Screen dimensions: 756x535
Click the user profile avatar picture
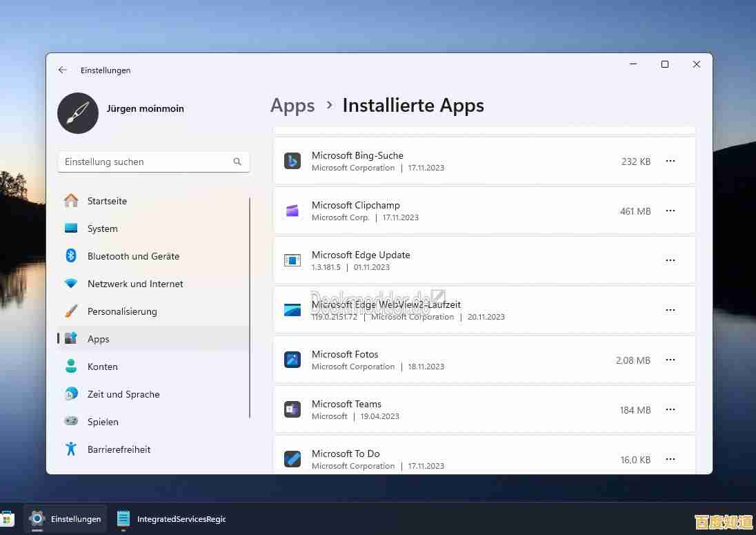tap(78, 113)
